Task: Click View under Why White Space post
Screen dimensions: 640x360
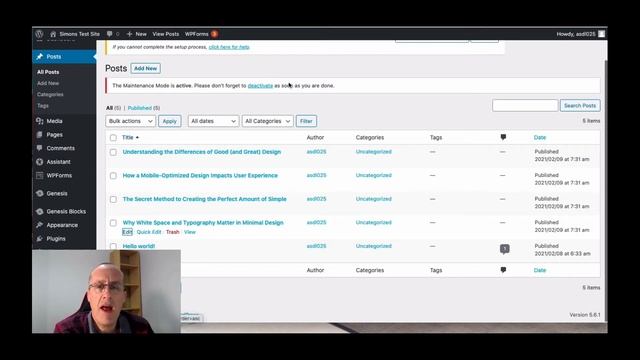Action: [189, 232]
